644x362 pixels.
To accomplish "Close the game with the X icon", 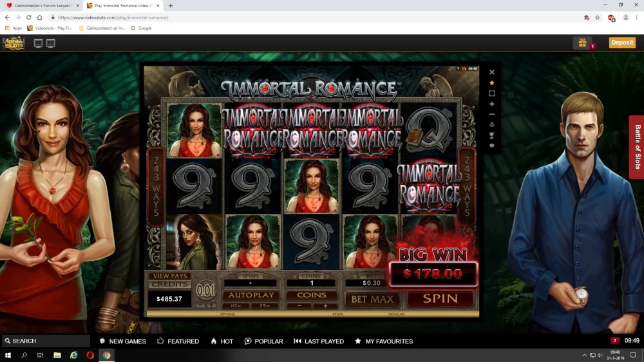I will [x=491, y=72].
